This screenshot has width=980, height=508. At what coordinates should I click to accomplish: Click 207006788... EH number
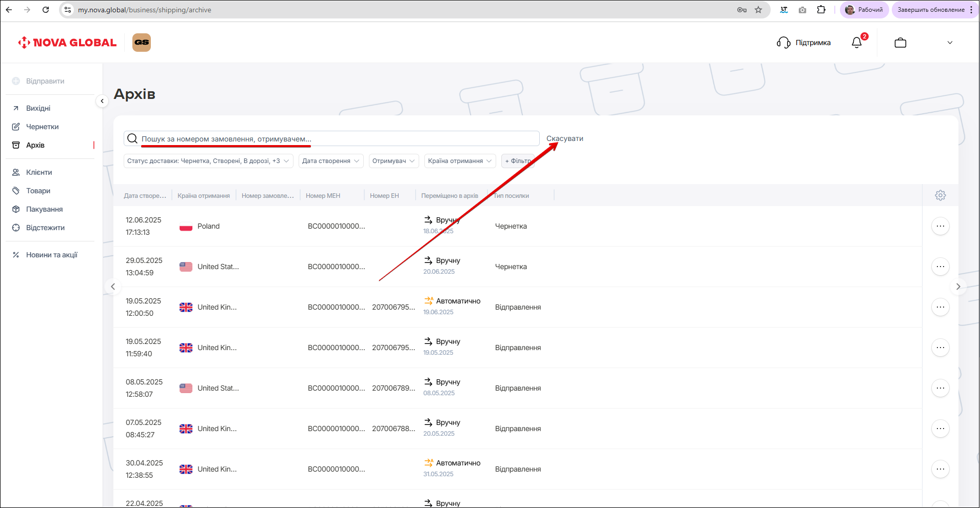(394, 429)
